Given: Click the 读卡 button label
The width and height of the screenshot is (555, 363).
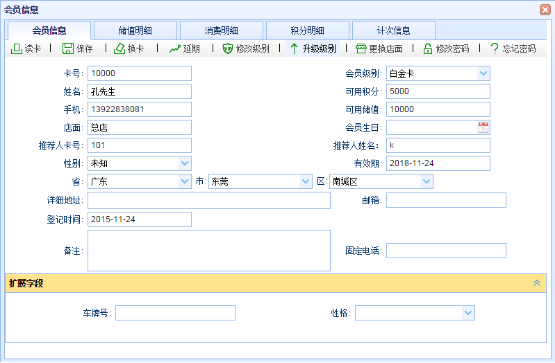Looking at the screenshot, I should coord(33,49).
